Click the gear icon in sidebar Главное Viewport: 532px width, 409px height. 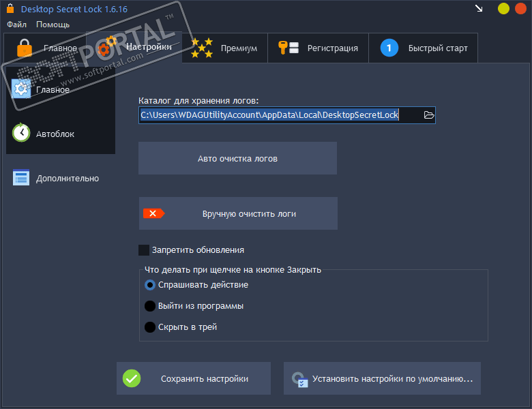(21, 89)
